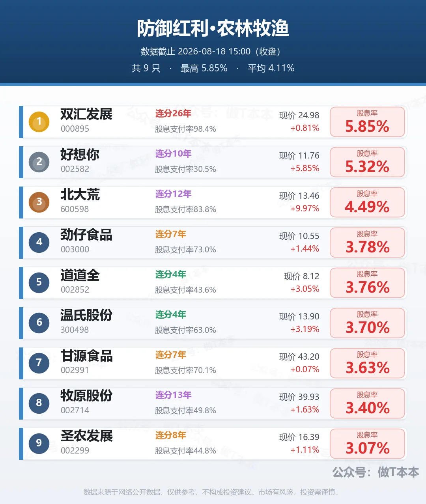Image resolution: width=426 pixels, height=504 pixels.
Task: Click the silver rank 2 badge
Action: point(39,162)
